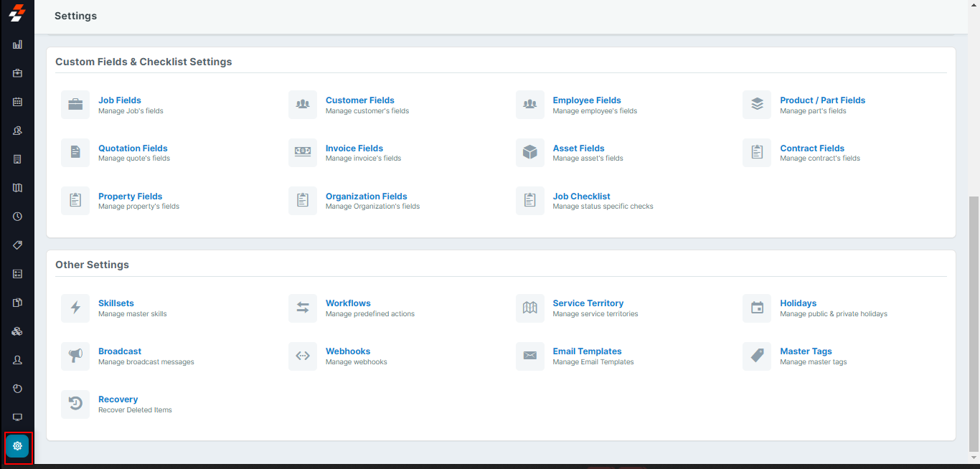The image size is (980, 469).
Task: Open the clock icon in sidebar
Action: coord(17,217)
